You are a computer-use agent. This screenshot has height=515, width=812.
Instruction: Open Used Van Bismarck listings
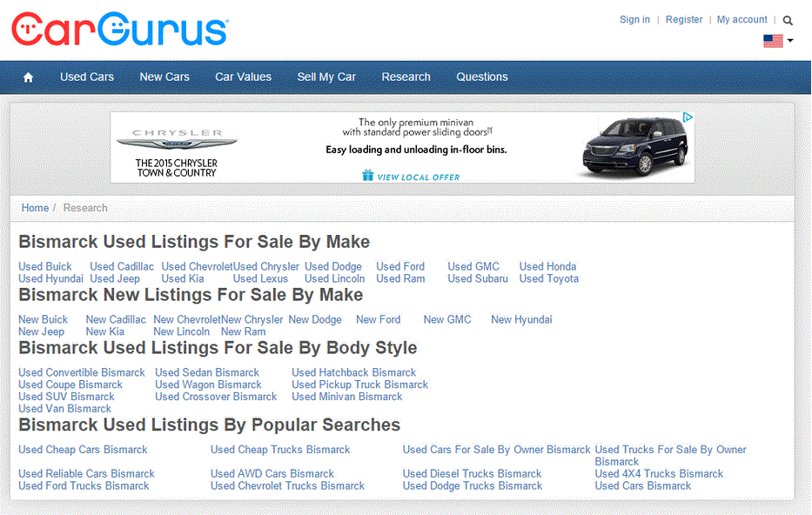coord(64,409)
